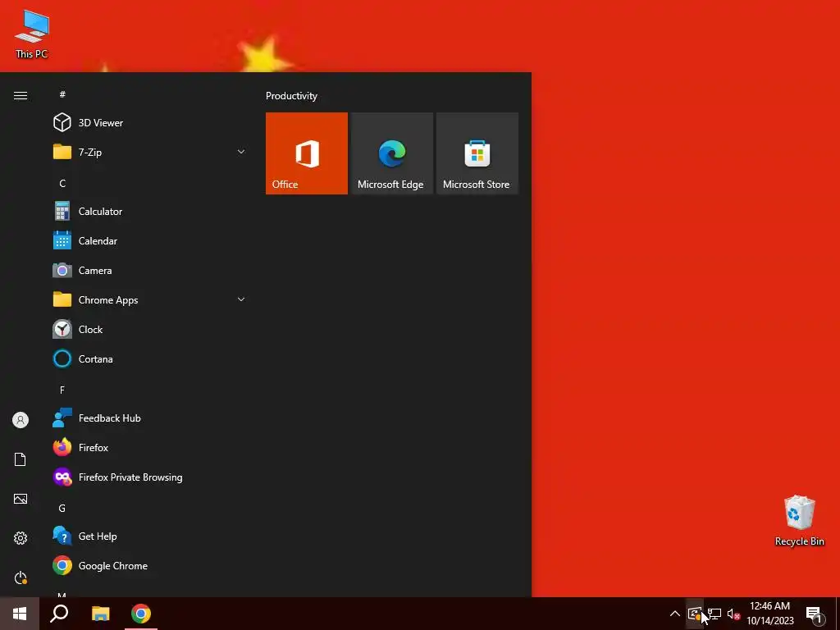Viewport: 840px width, 630px height.
Task: Click the '#' letter group header
Action: (62, 94)
